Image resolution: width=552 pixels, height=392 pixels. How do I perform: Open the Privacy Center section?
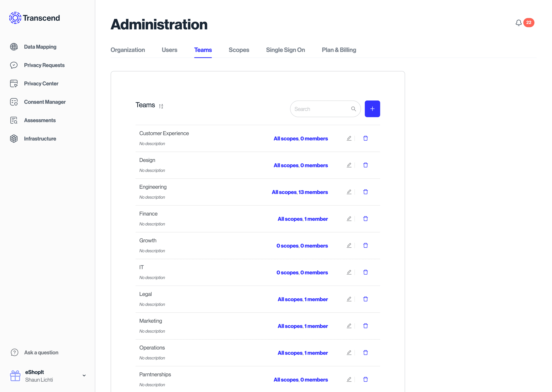41,83
